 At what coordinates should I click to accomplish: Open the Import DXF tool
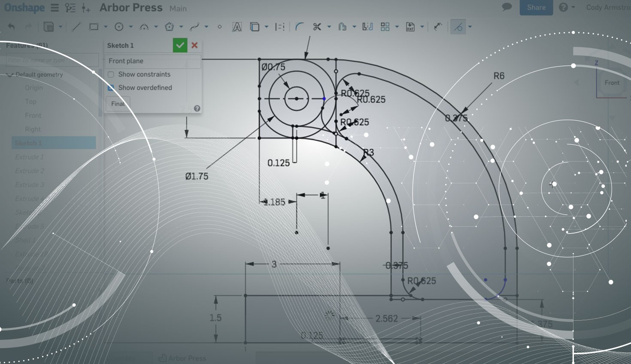(x=410, y=27)
